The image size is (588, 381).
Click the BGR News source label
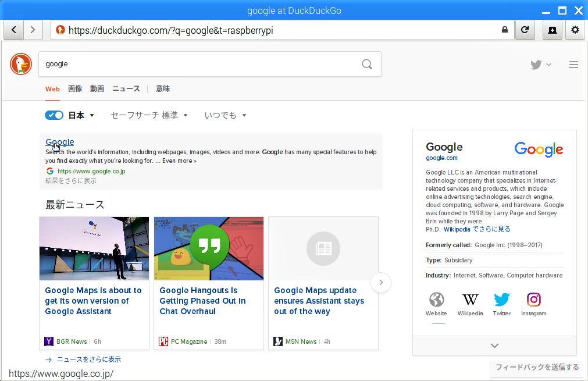click(x=72, y=341)
